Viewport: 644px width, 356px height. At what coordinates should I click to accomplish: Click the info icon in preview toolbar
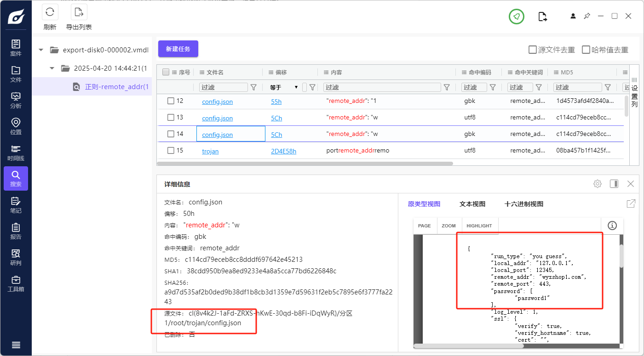[612, 226]
